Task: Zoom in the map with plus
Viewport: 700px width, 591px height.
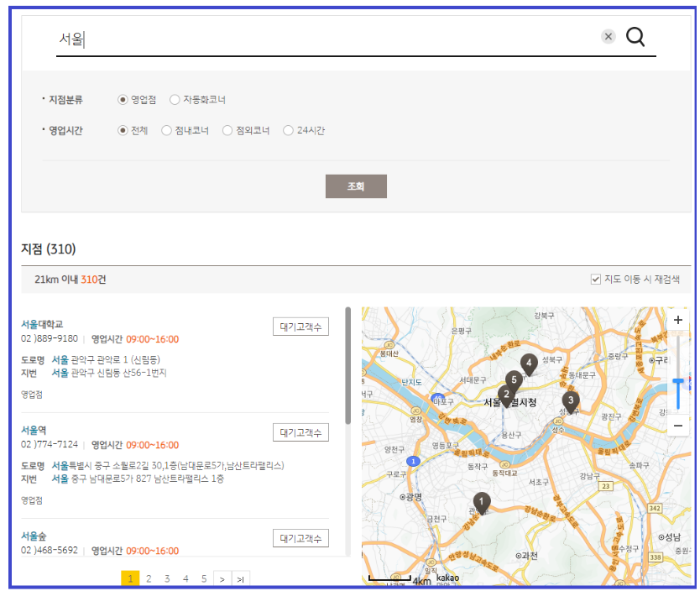Action: click(x=677, y=320)
